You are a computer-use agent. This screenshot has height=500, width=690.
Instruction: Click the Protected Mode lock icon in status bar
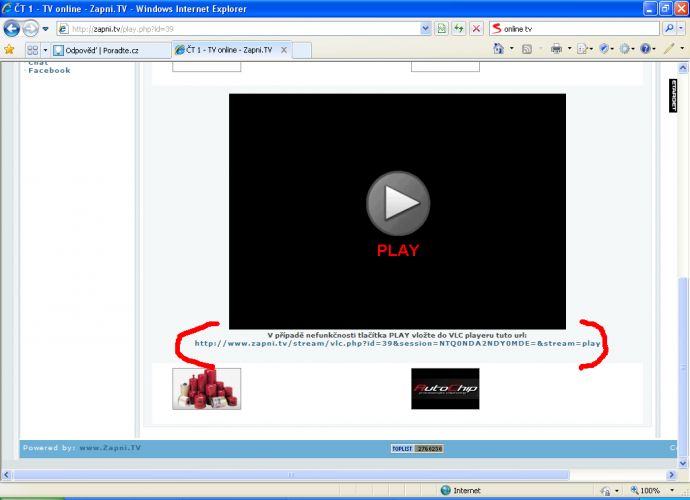pyautogui.click(x=606, y=491)
